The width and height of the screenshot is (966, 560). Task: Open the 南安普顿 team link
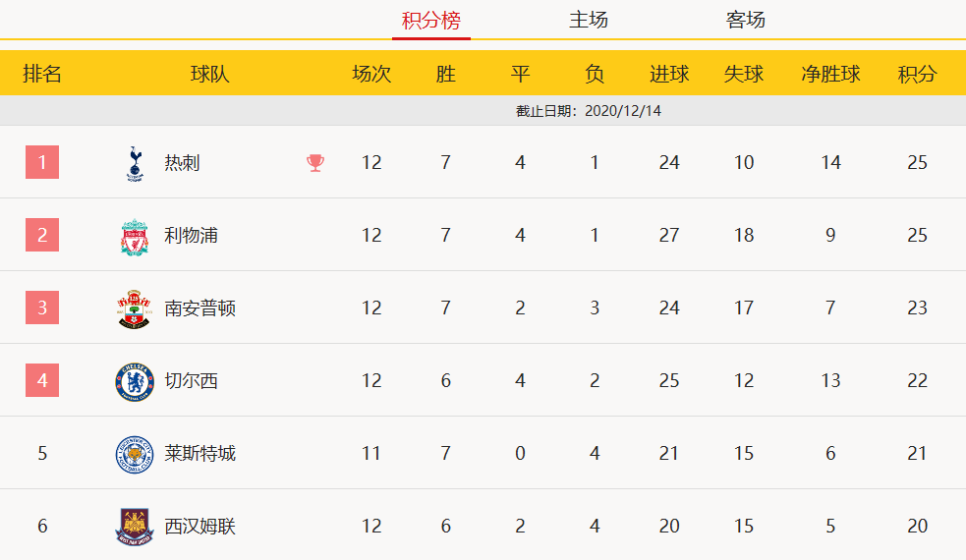coord(200,308)
